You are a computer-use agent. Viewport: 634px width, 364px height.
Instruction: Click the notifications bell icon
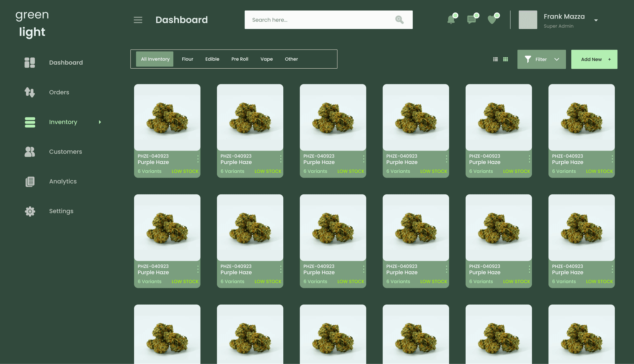coord(451,19)
